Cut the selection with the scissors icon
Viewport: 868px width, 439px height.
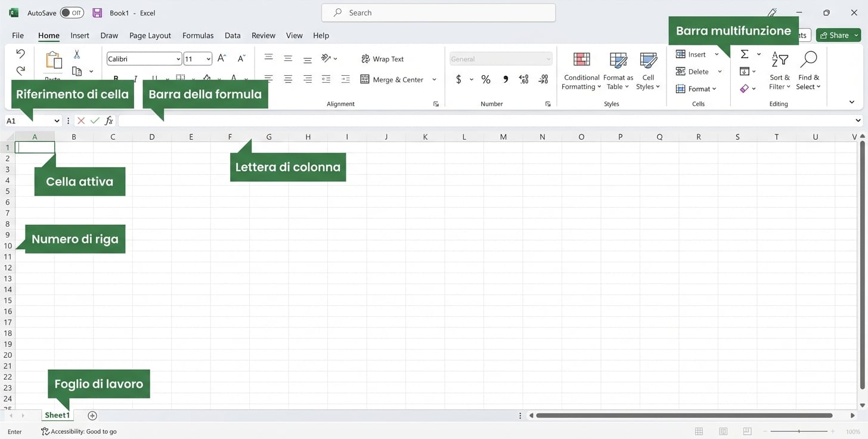[x=77, y=54]
